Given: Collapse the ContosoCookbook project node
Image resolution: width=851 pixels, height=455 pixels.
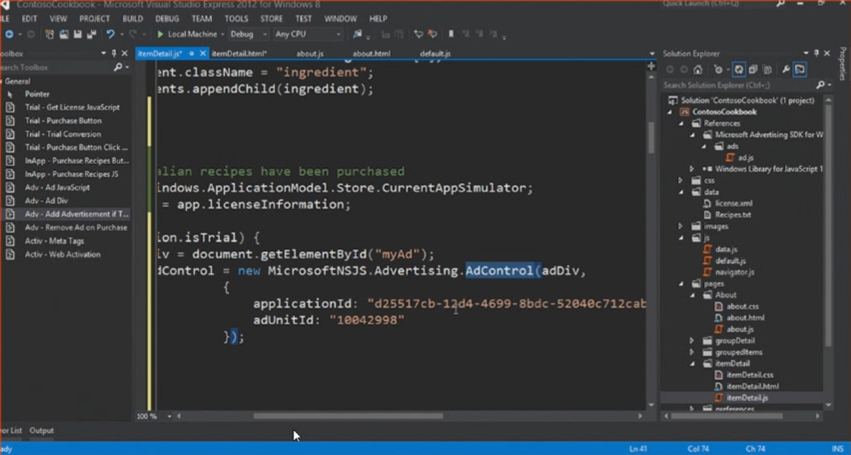Looking at the screenshot, I should click(x=670, y=112).
